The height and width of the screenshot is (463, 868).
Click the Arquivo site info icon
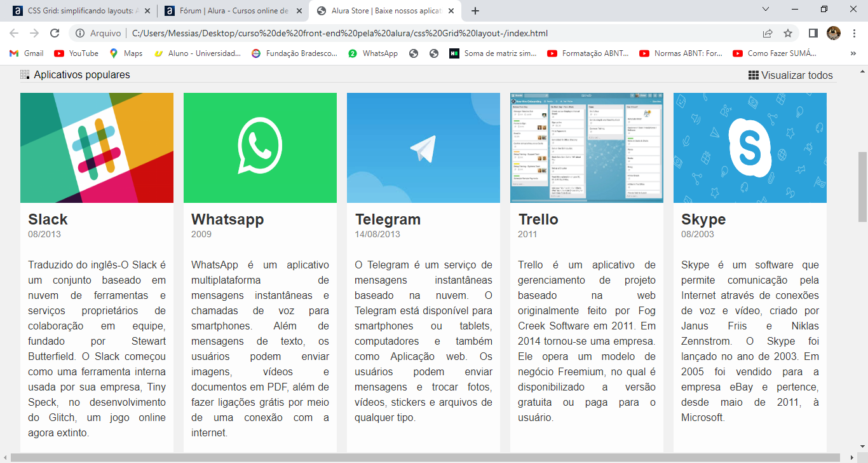click(80, 33)
